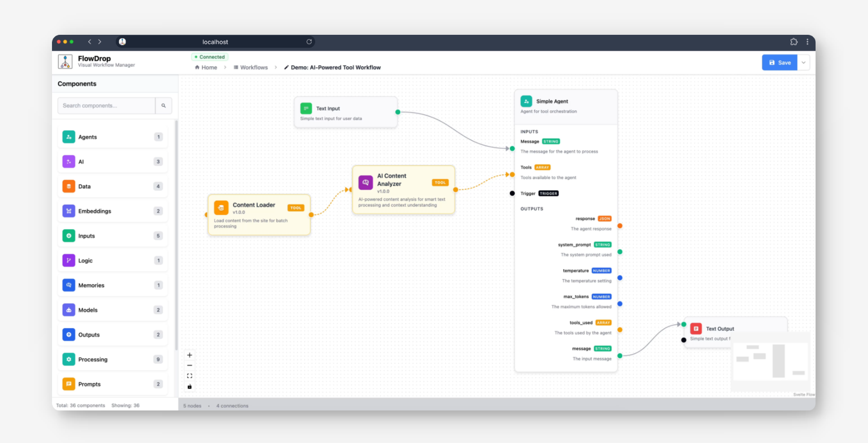Click the FlowDrop logo icon

pyautogui.click(x=66, y=62)
